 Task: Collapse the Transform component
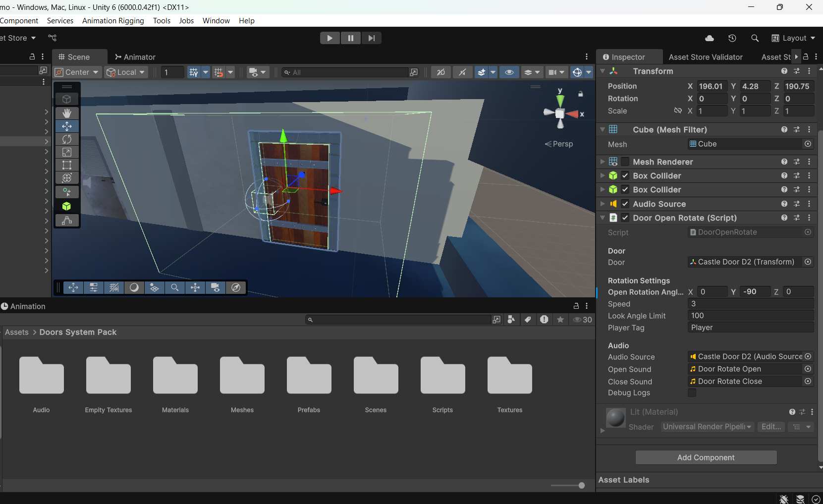click(x=602, y=71)
